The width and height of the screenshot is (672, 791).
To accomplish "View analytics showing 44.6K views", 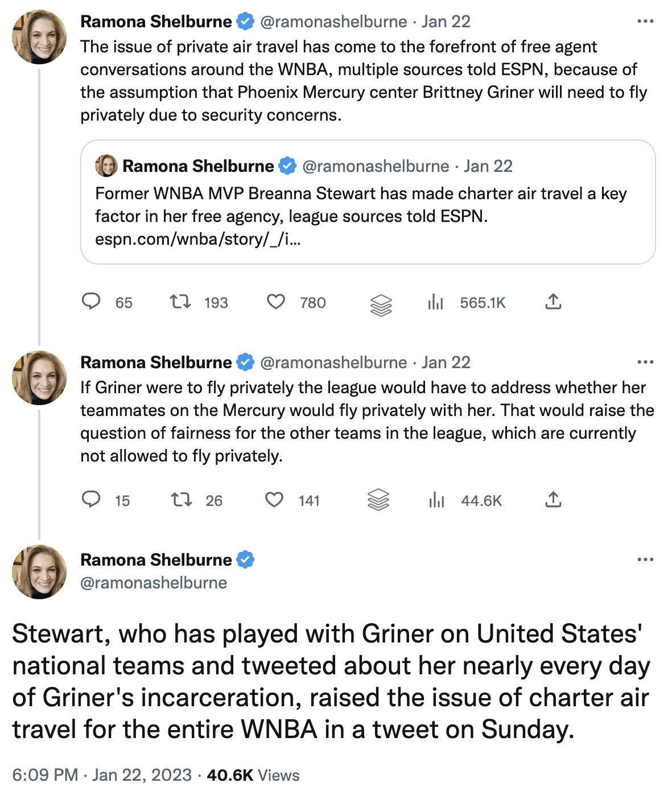I will point(465,500).
